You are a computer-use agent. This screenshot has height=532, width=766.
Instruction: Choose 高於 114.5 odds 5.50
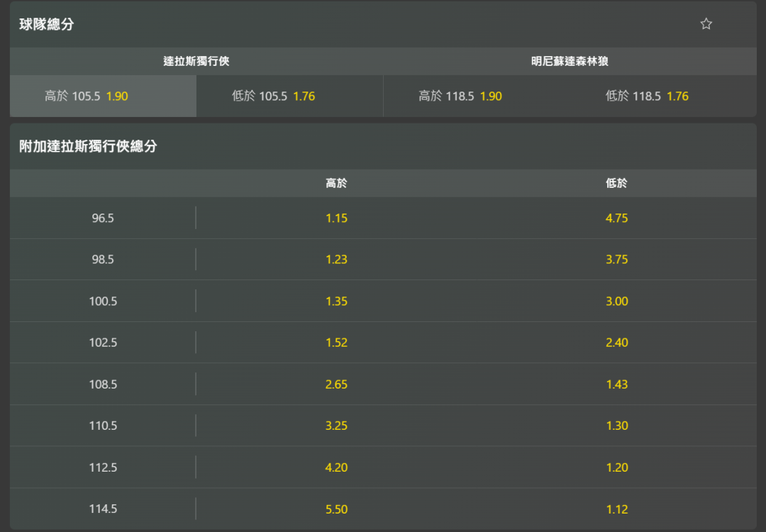336,509
